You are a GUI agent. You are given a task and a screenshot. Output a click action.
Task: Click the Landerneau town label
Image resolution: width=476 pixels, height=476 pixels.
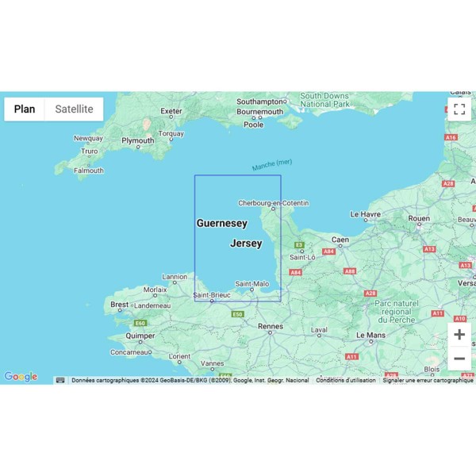point(152,305)
